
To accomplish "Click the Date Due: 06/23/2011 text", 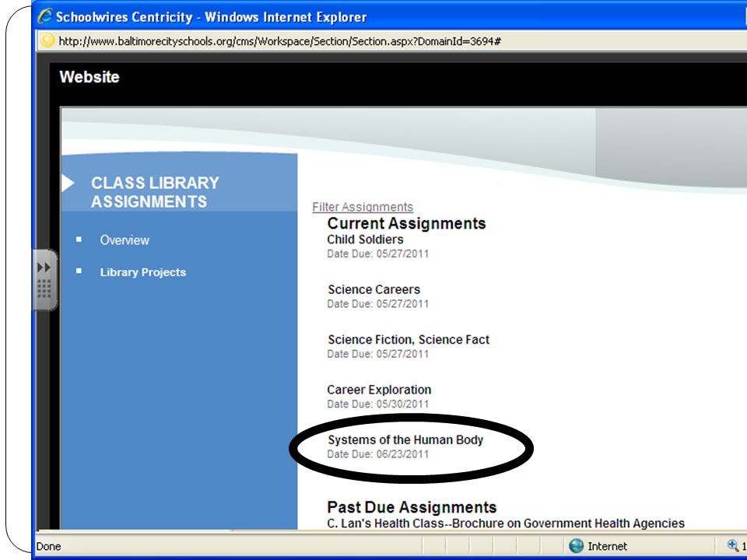I will point(378,454).
